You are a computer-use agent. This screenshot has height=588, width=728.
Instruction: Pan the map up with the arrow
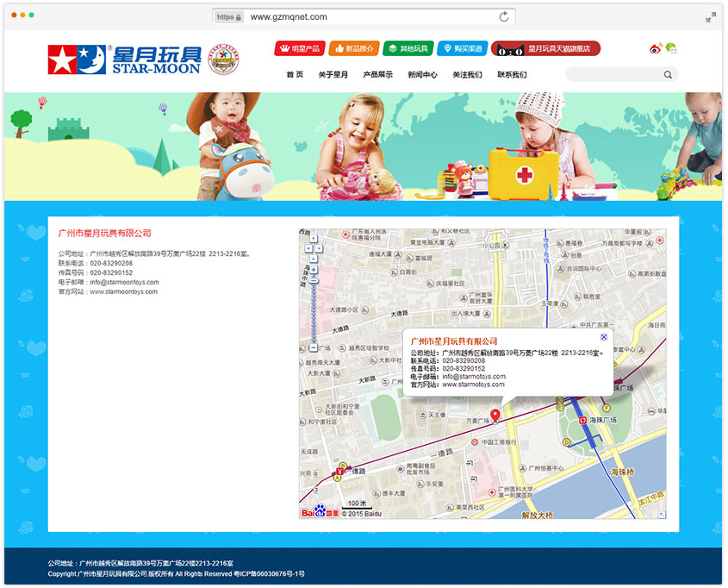pyautogui.click(x=314, y=239)
